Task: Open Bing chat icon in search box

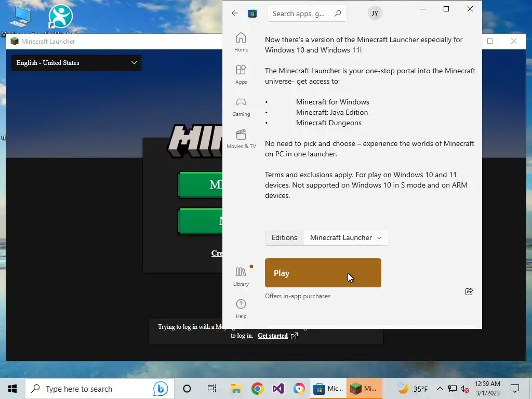Action: tap(161, 389)
